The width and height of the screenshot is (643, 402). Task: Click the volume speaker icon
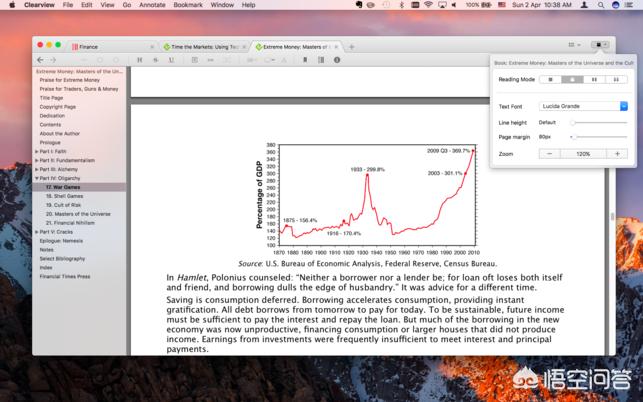pos(454,5)
